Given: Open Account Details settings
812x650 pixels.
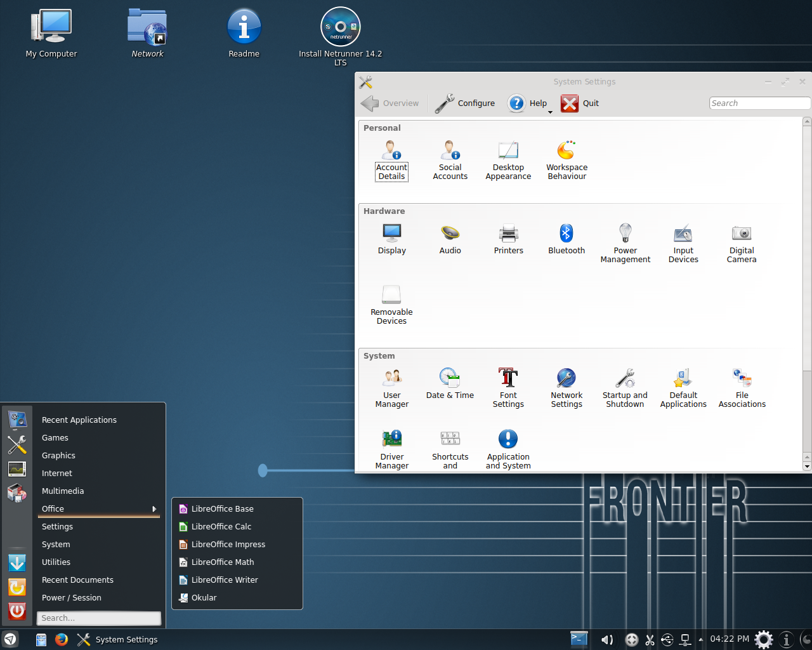Looking at the screenshot, I should 392,160.
